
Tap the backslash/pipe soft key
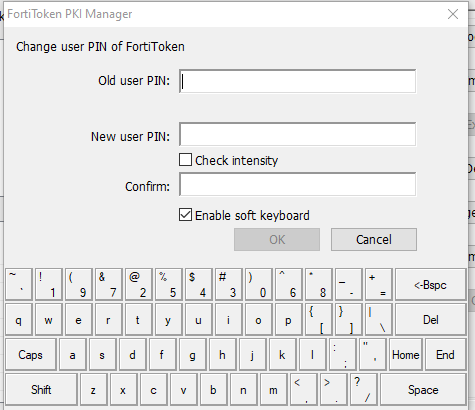click(x=379, y=319)
